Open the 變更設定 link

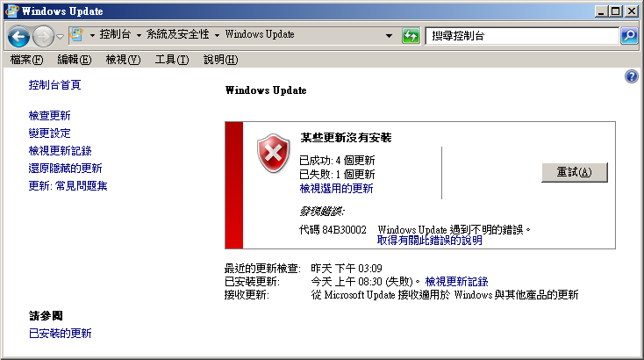(x=49, y=133)
